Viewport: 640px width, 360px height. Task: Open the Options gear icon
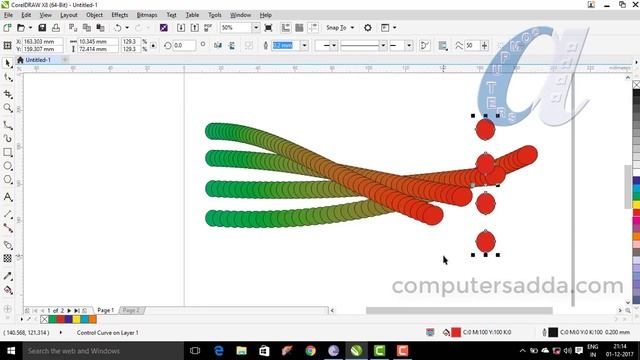tap(368, 28)
